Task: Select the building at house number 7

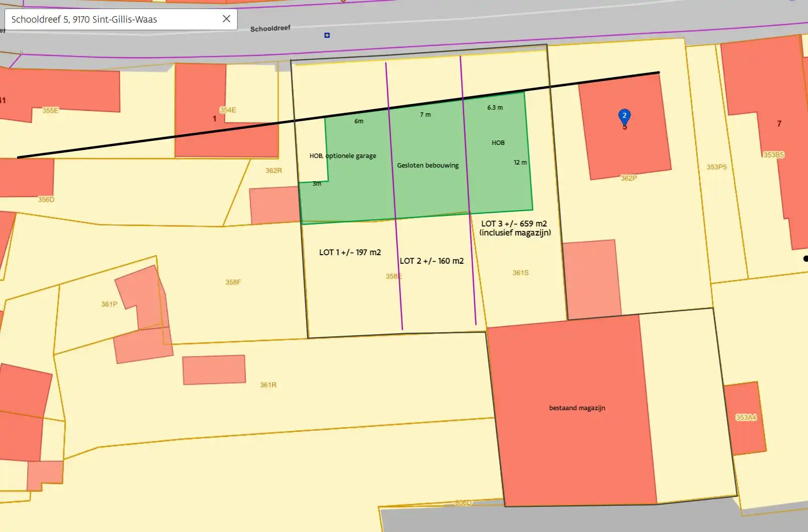Action: tap(779, 124)
